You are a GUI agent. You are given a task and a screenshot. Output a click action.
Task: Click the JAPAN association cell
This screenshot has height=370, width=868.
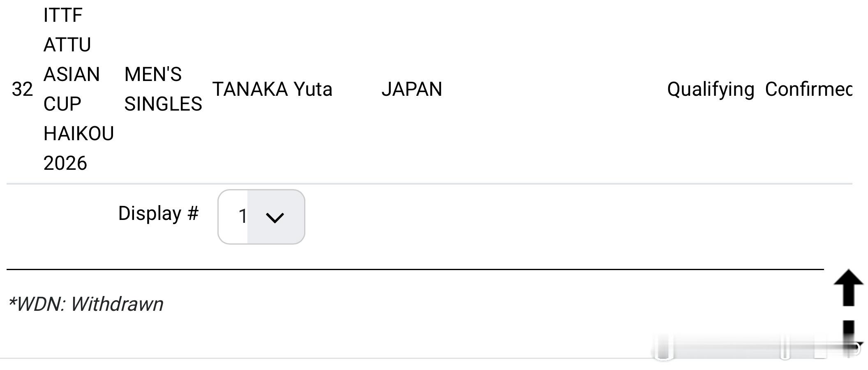point(411,89)
